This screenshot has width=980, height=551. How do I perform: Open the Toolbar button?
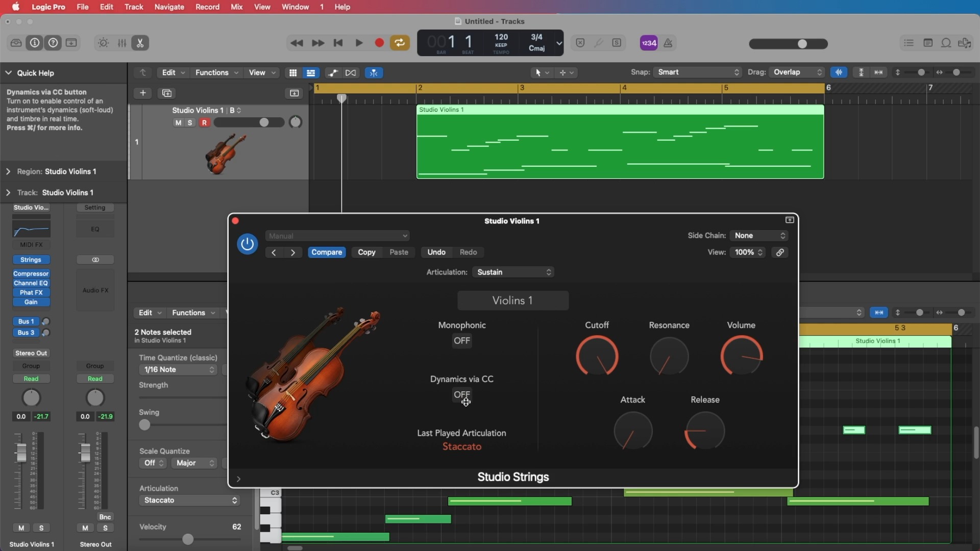coord(71,43)
